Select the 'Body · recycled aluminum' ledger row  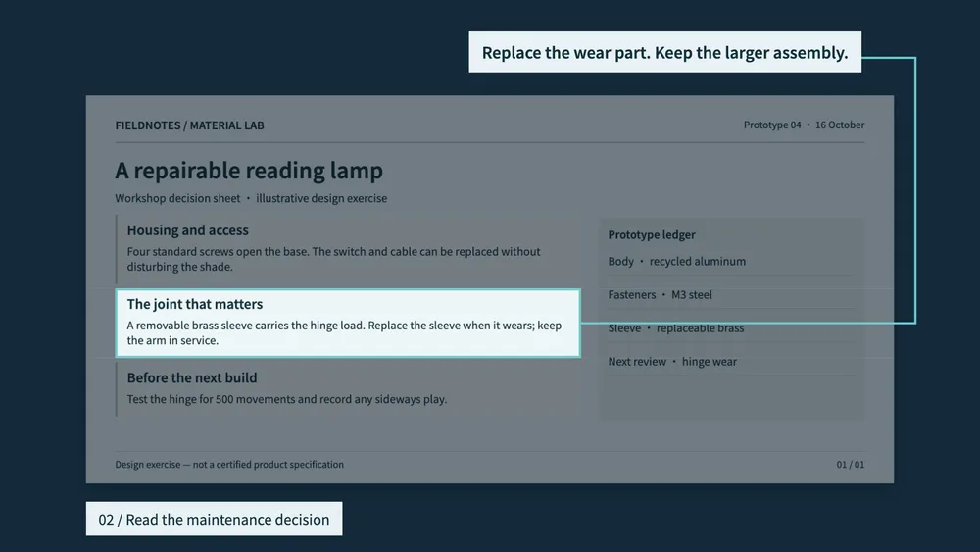coord(732,262)
